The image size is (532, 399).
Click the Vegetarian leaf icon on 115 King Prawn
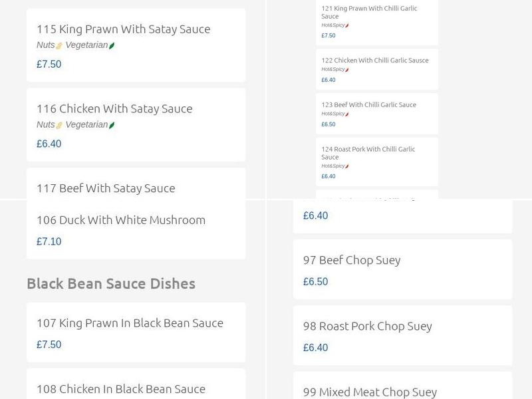[112, 45]
